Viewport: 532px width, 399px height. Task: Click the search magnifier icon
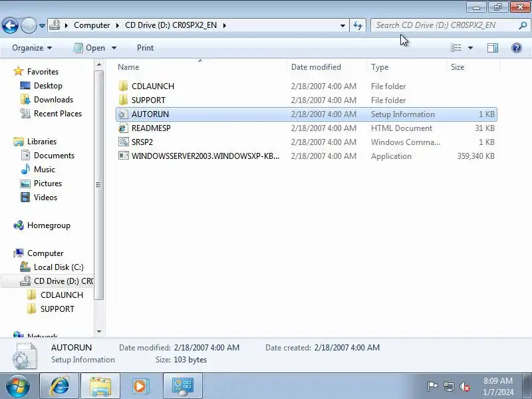coord(523,25)
